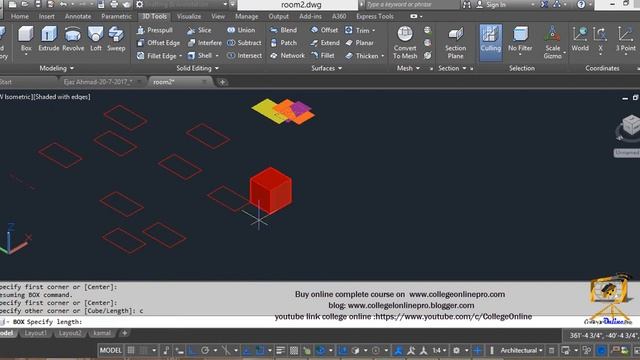Viewport: 640px width, 360px height.
Task: Choose the Revolve tool
Action: tap(73, 38)
